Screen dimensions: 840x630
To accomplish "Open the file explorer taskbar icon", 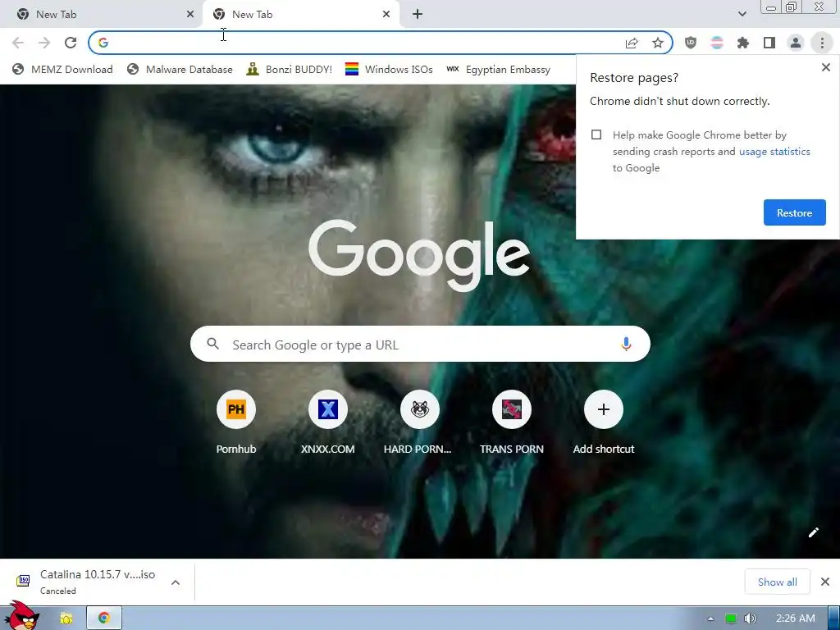I will [x=66, y=619].
